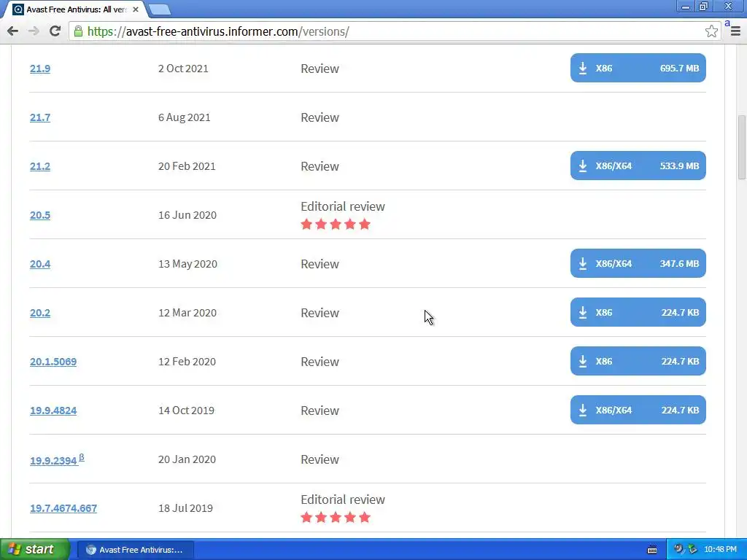747x560 pixels.
Task: Select the date 6 Aug 2021
Action: [185, 117]
